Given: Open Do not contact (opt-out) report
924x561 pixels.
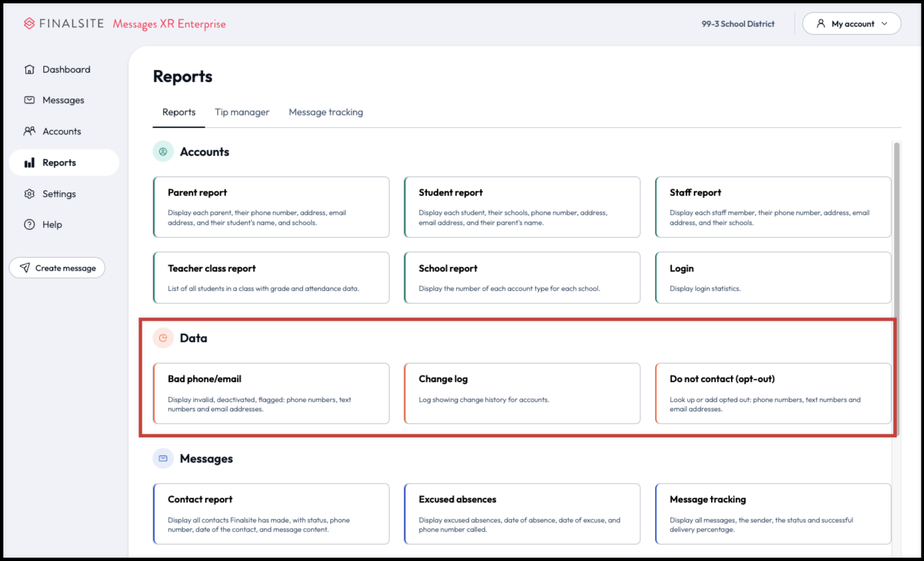Looking at the screenshot, I should (x=773, y=393).
